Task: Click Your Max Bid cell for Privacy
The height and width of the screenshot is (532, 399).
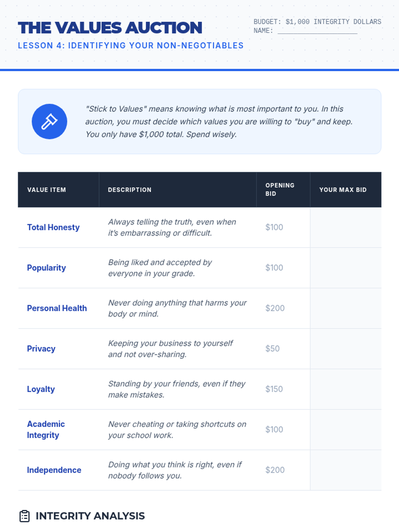Action: pos(346,349)
